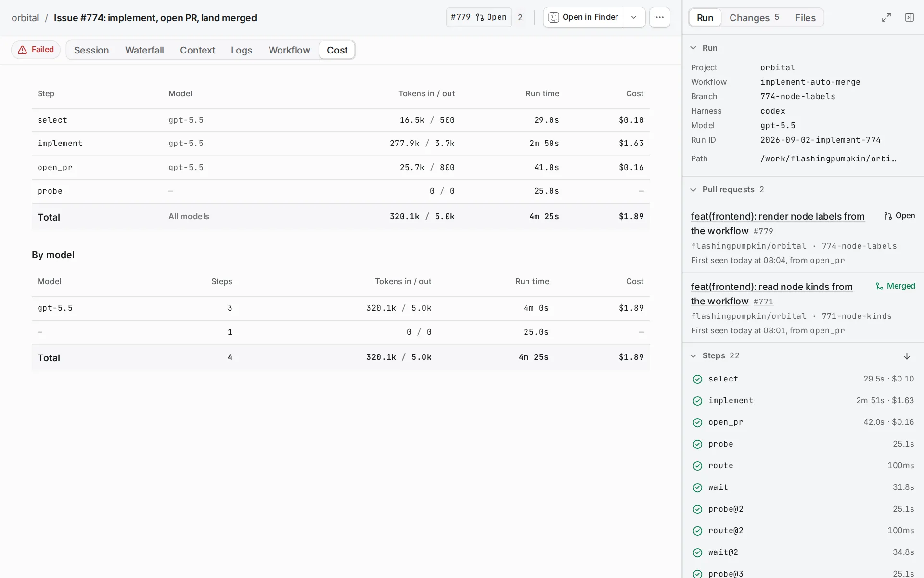The width and height of the screenshot is (924, 578).
Task: Go to orbital breadcrumb link
Action: pos(25,18)
